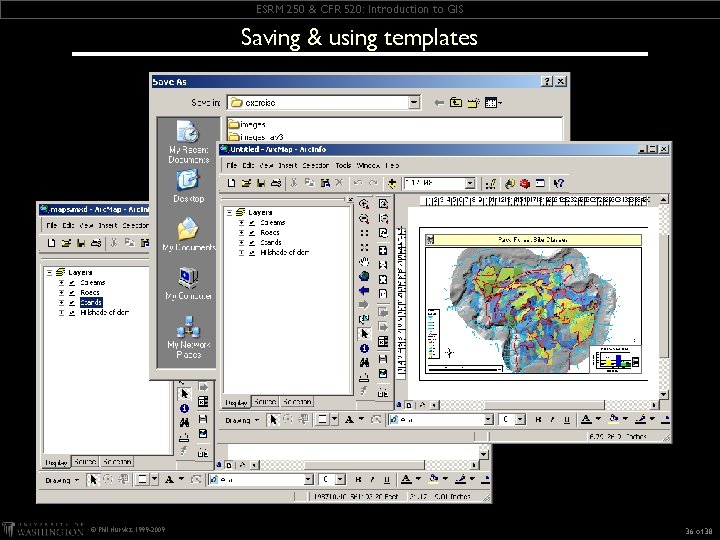Viewport: 720px width, 540px height.
Task: Open Window menu in Untitled ArcMap
Action: coord(368,165)
